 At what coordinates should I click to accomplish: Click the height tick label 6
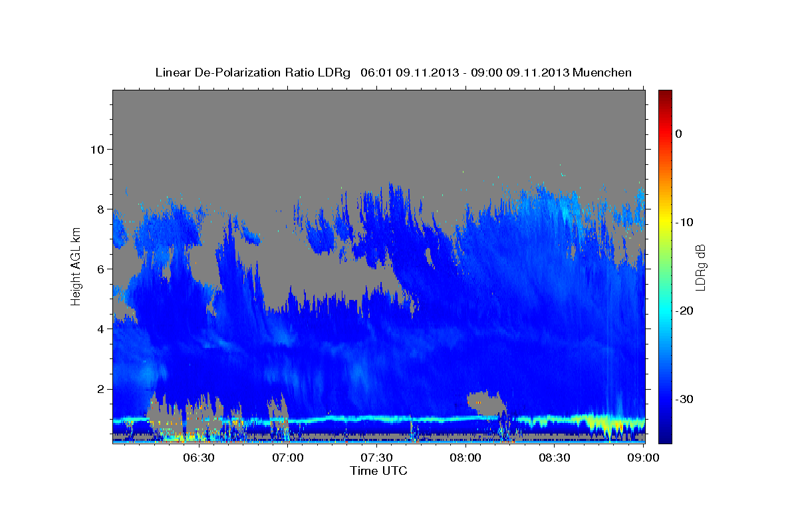coord(100,269)
